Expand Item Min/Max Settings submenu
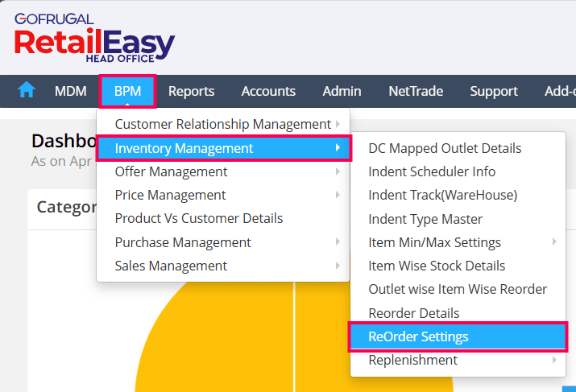The image size is (576, 392). [458, 242]
